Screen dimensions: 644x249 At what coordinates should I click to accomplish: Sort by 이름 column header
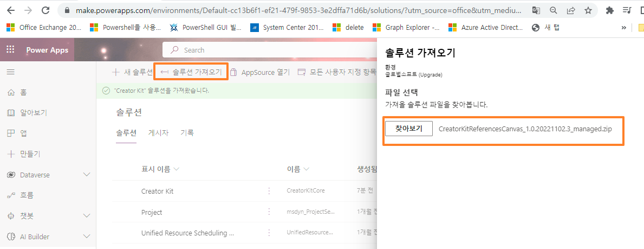[x=298, y=169]
